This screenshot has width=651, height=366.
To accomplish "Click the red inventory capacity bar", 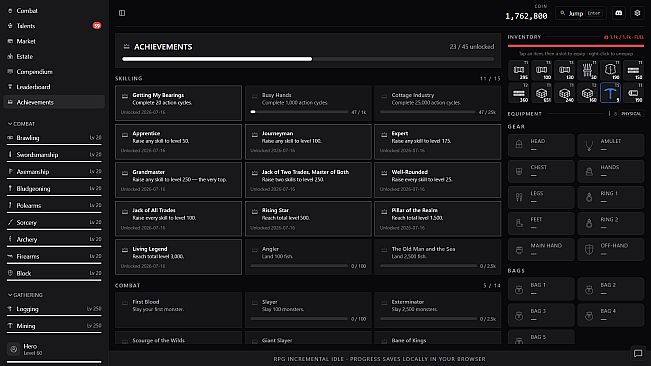I will [x=576, y=46].
